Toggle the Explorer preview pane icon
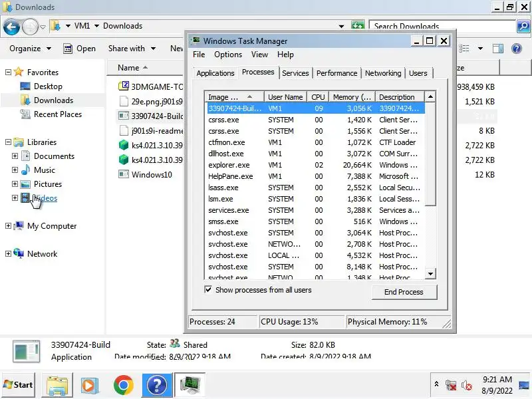The width and height of the screenshot is (532, 399). click(x=497, y=49)
